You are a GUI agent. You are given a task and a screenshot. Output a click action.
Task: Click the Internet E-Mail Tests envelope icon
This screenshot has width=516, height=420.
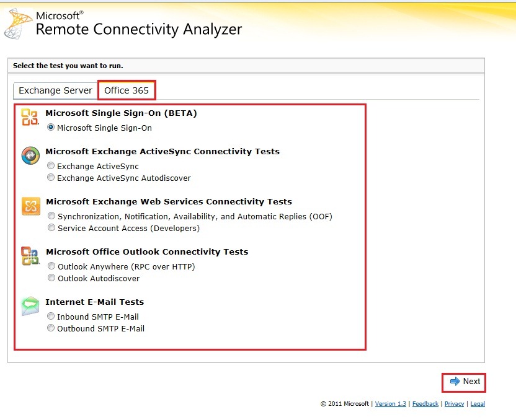click(30, 306)
